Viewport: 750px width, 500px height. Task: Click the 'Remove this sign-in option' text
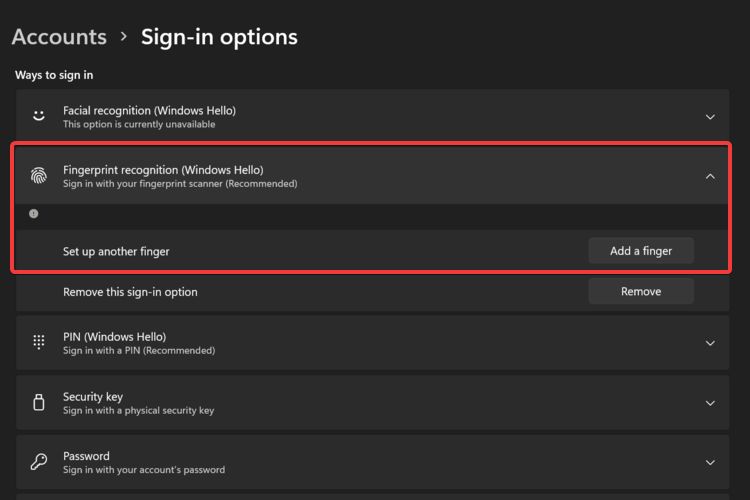click(130, 292)
